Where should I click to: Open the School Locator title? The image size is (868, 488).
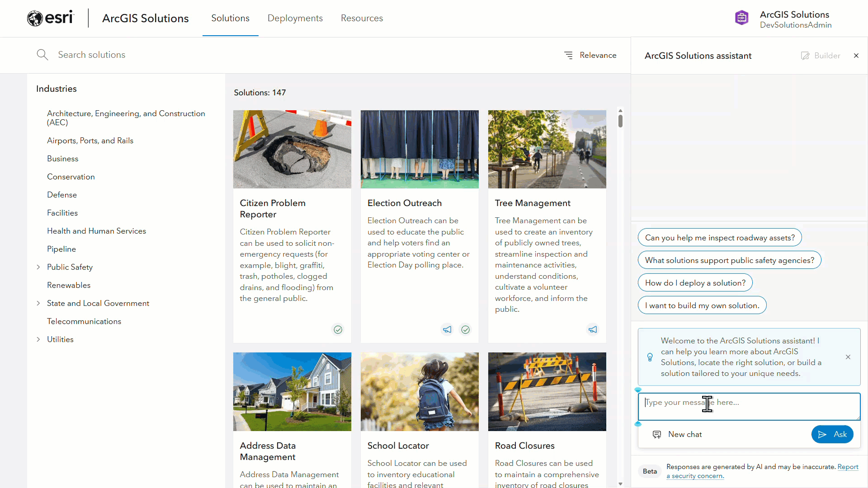tap(398, 446)
